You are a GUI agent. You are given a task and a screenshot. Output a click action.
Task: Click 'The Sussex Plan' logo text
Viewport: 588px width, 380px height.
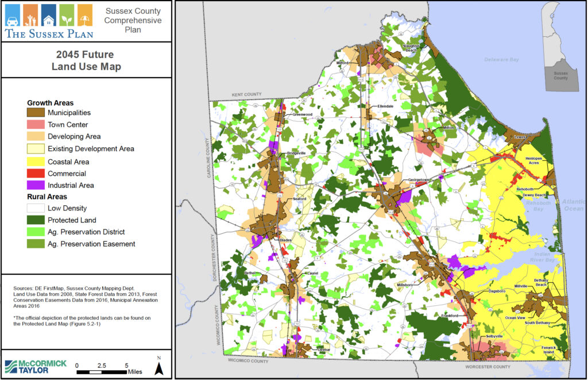point(49,34)
